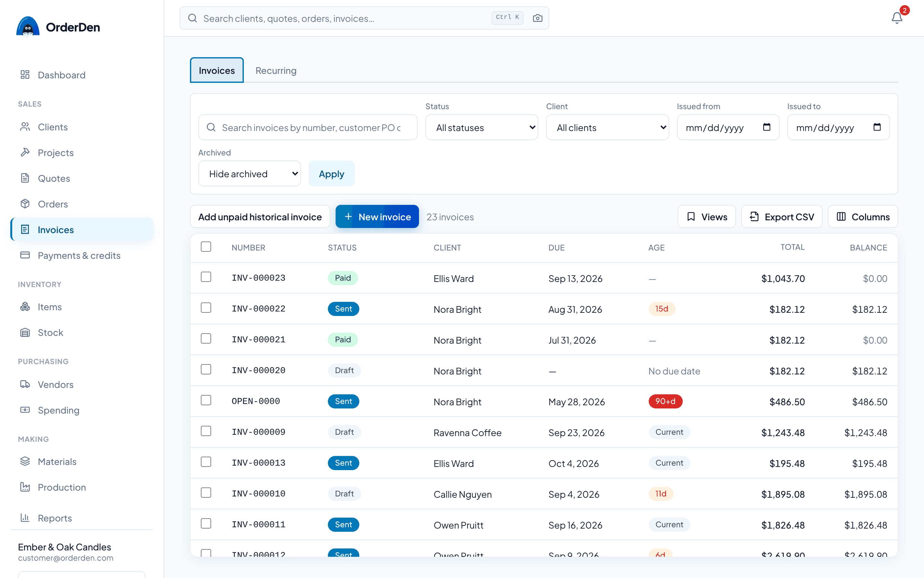Export invoices to CSV
The width and height of the screenshot is (924, 578).
[782, 217]
